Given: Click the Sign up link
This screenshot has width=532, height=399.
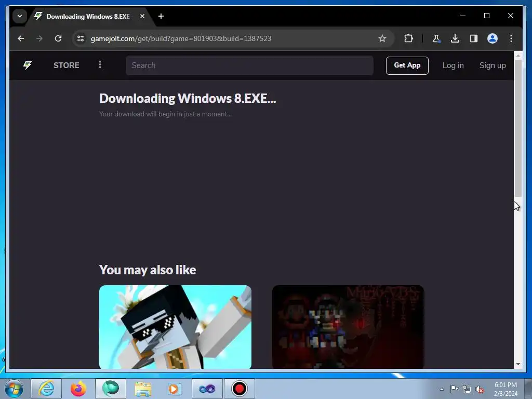Looking at the screenshot, I should tap(493, 65).
